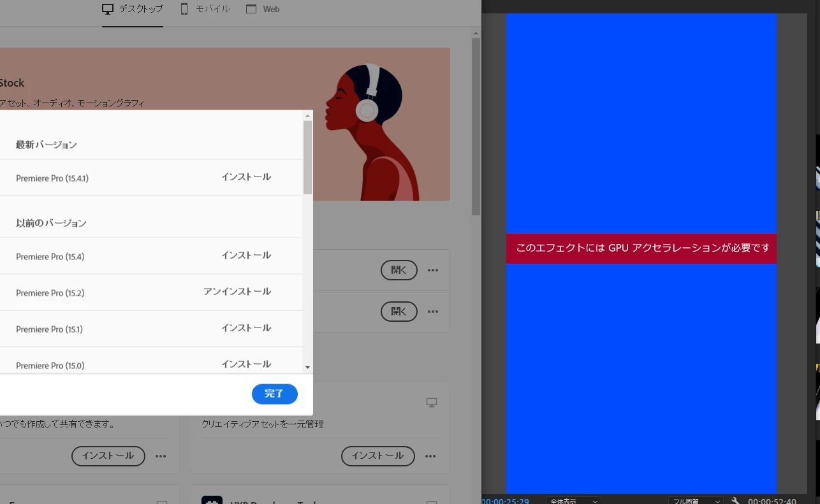Image resolution: width=820 pixels, height=504 pixels.
Task: Select the Premiere Pro (15.2) row text
Action: [x=50, y=293]
